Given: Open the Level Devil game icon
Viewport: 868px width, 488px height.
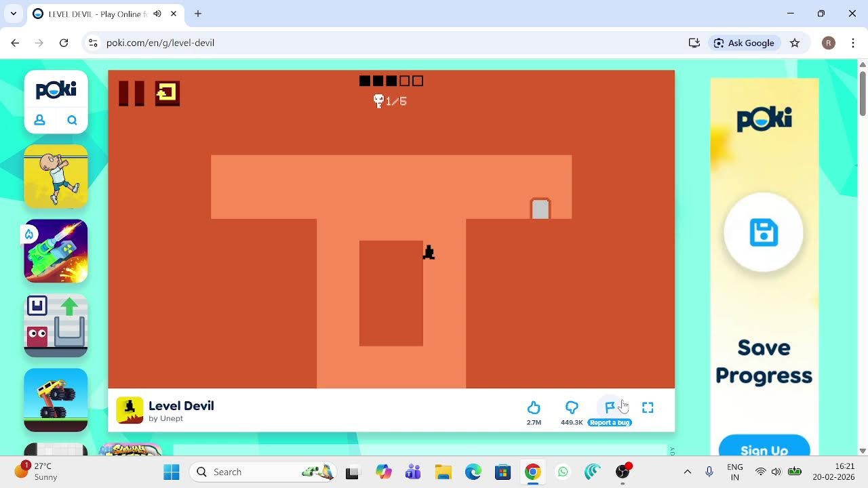Looking at the screenshot, I should tap(130, 410).
